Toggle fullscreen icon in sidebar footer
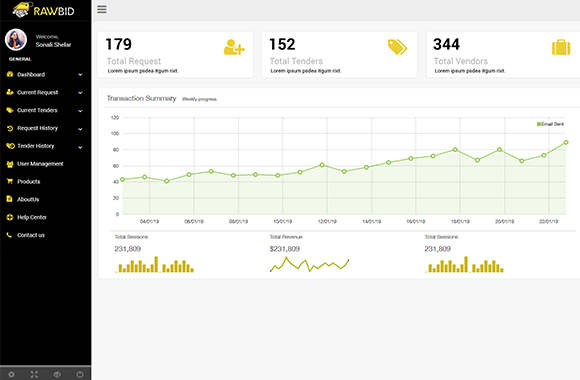This screenshot has height=380, width=580. (34, 374)
